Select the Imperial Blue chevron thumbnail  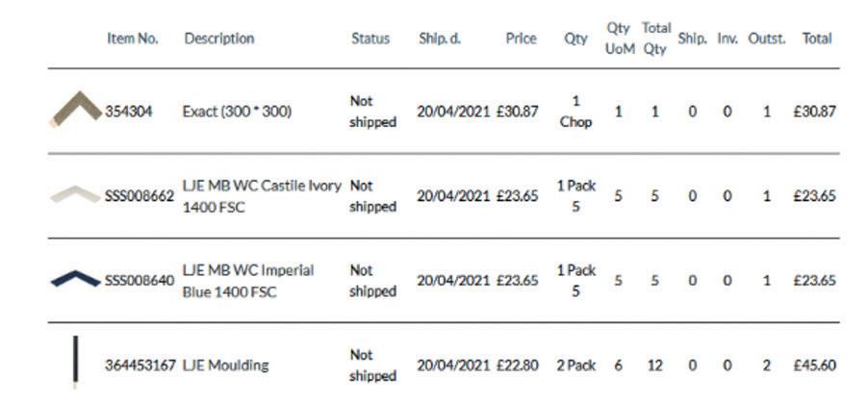pos(76,279)
